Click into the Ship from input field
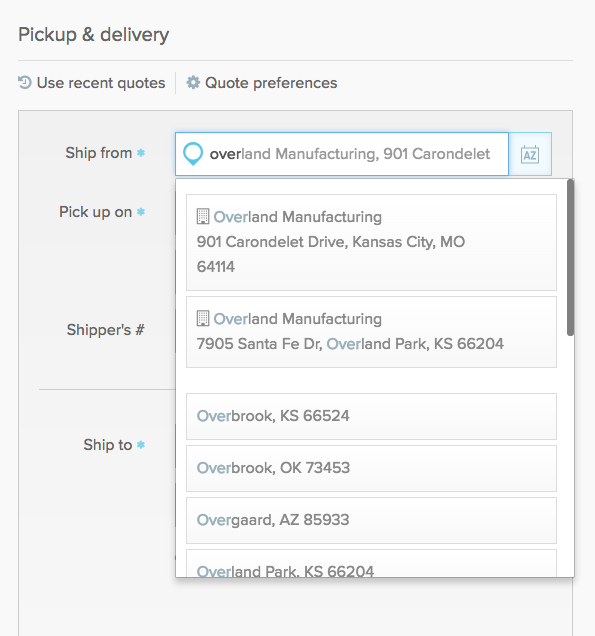This screenshot has height=636, width=595. click(x=342, y=154)
